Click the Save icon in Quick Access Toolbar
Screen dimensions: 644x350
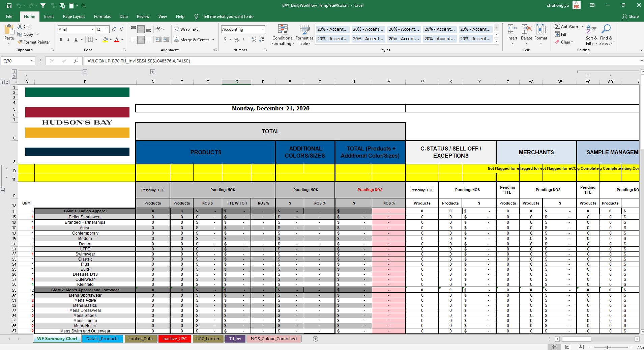(9, 5)
